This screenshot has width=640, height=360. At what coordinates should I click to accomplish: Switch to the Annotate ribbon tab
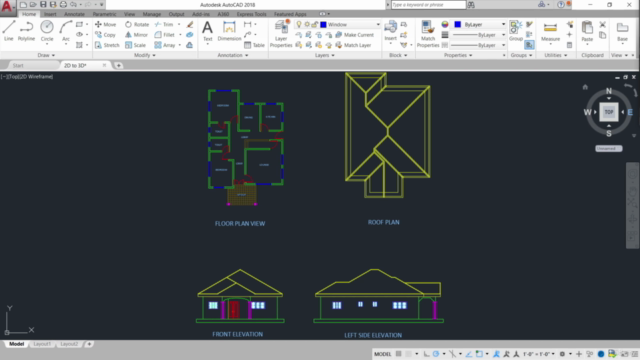[x=74, y=14]
